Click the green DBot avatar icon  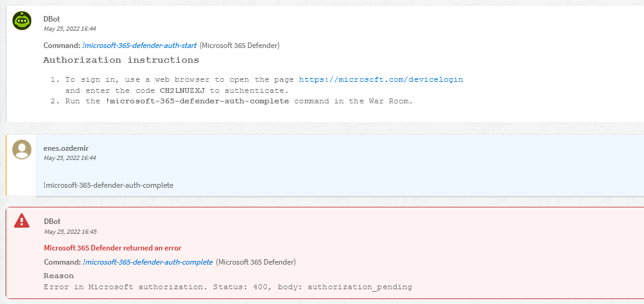[22, 20]
